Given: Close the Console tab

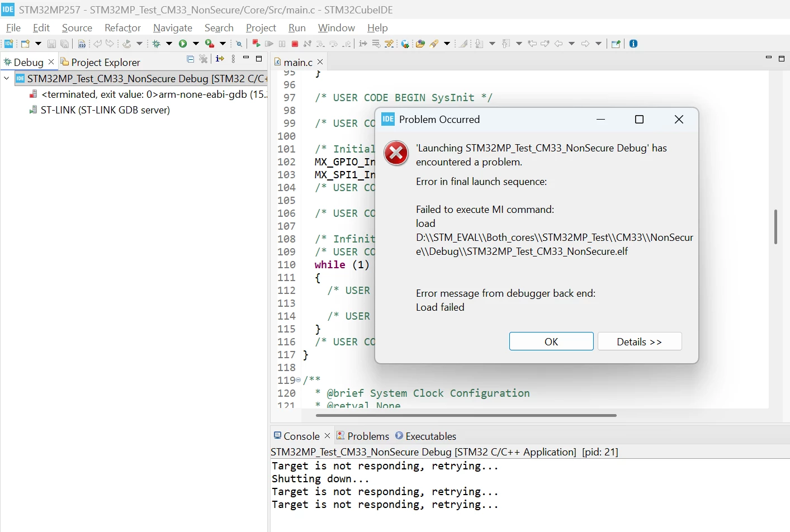Looking at the screenshot, I should 328,435.
